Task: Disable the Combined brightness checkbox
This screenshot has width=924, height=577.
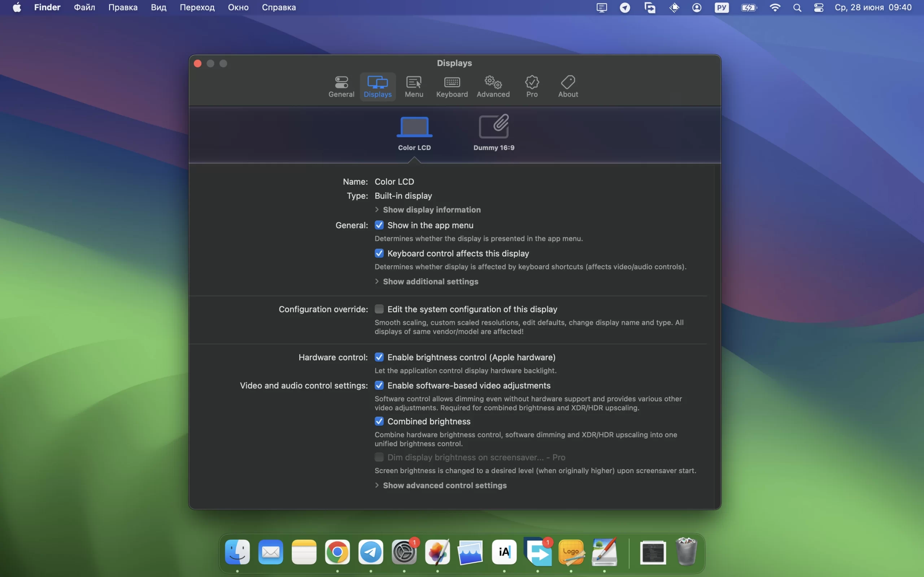Action: (379, 421)
